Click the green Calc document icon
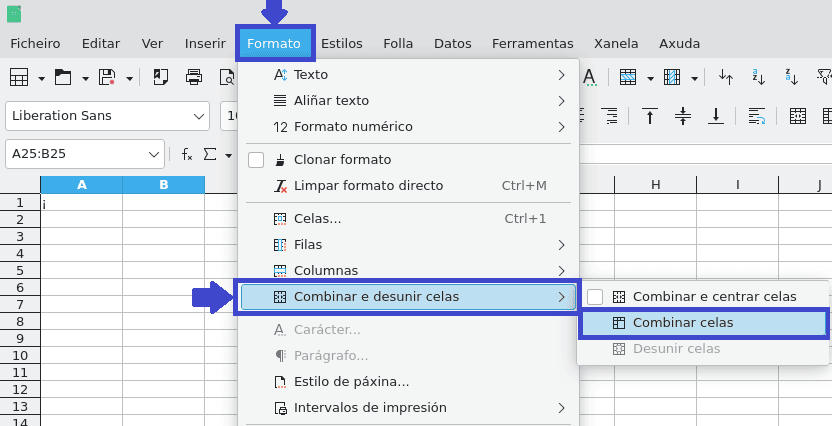This screenshot has width=832, height=426. point(14,14)
